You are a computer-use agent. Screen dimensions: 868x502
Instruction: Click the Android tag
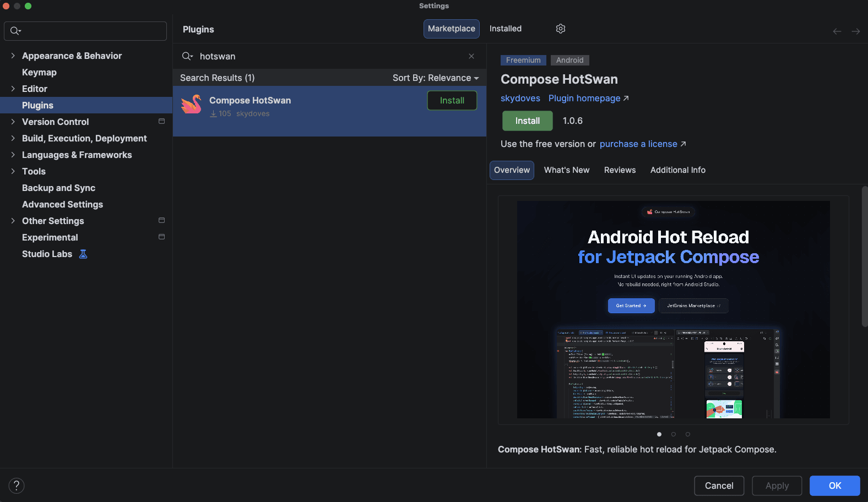(x=569, y=60)
